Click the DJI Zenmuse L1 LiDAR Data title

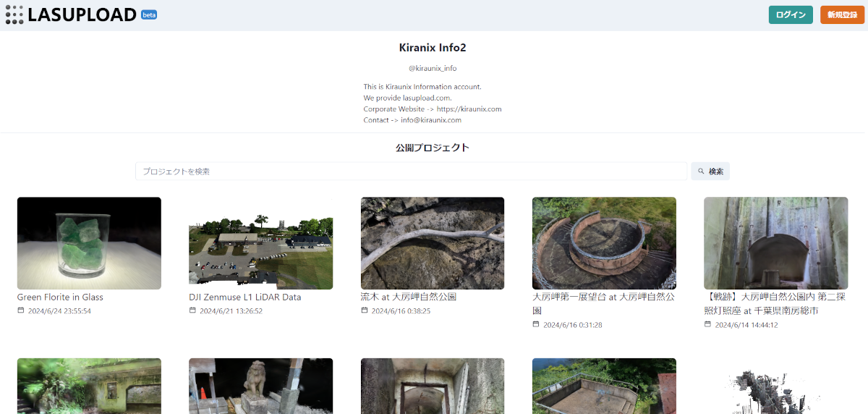pyautogui.click(x=245, y=297)
